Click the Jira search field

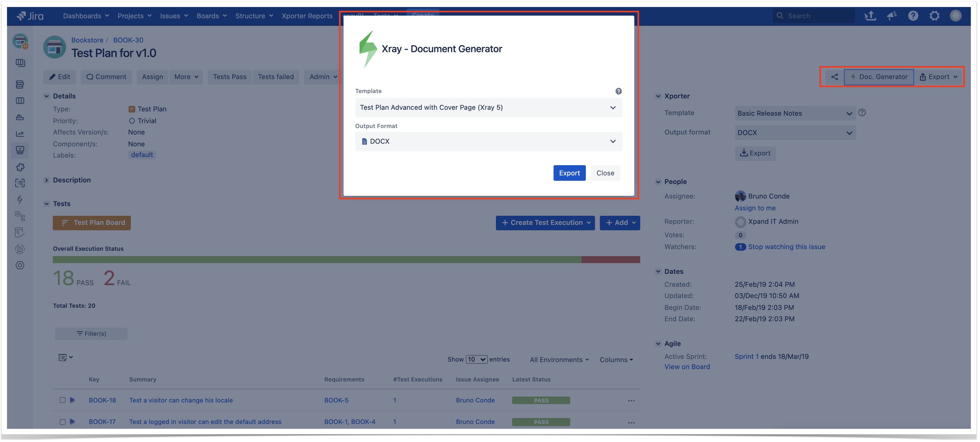[814, 16]
